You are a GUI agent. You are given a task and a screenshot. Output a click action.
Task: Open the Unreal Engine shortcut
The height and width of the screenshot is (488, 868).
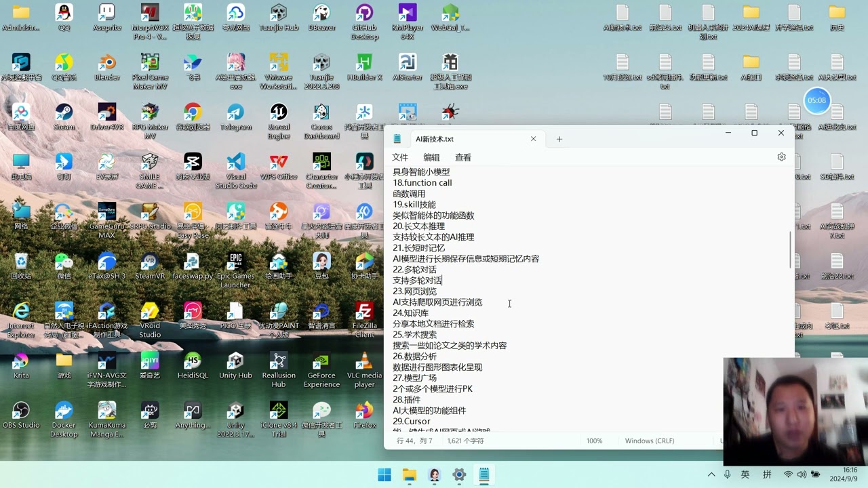[x=279, y=121]
